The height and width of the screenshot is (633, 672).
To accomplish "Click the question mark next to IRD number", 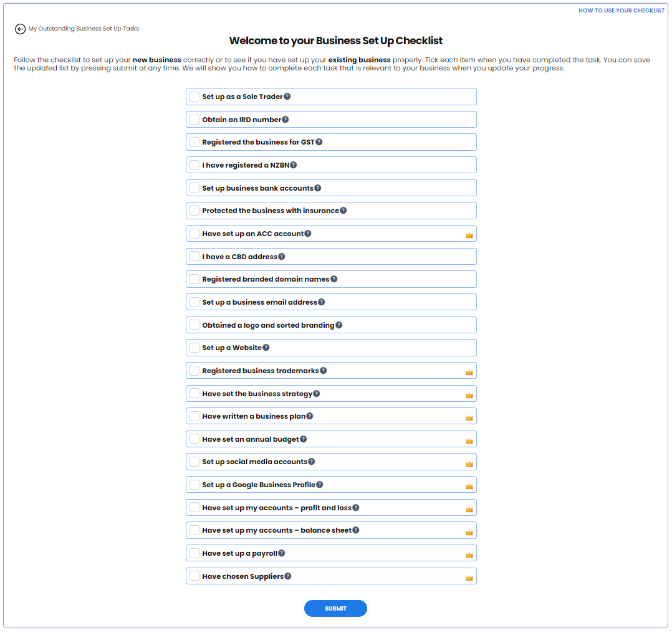I will point(286,120).
